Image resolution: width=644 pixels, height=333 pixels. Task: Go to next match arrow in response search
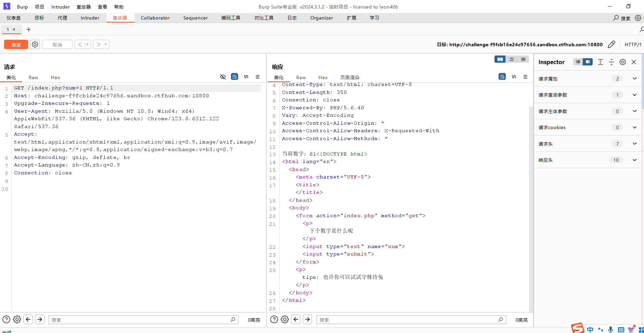tap(308, 319)
